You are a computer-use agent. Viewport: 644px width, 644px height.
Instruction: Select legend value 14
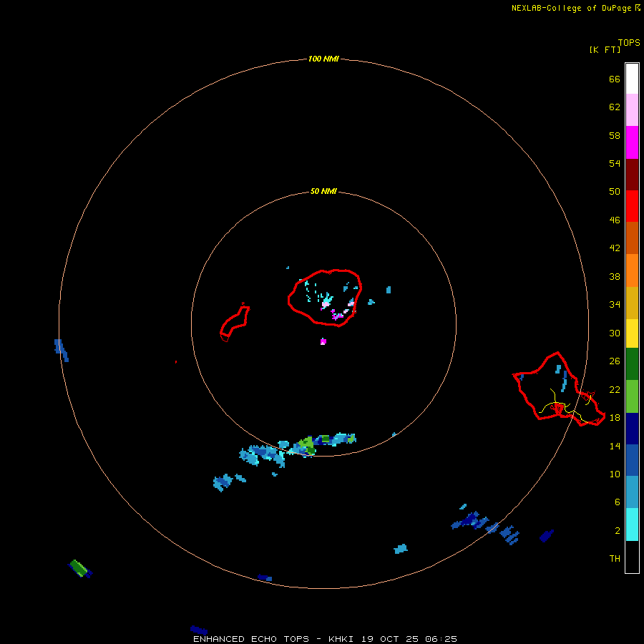pos(615,446)
